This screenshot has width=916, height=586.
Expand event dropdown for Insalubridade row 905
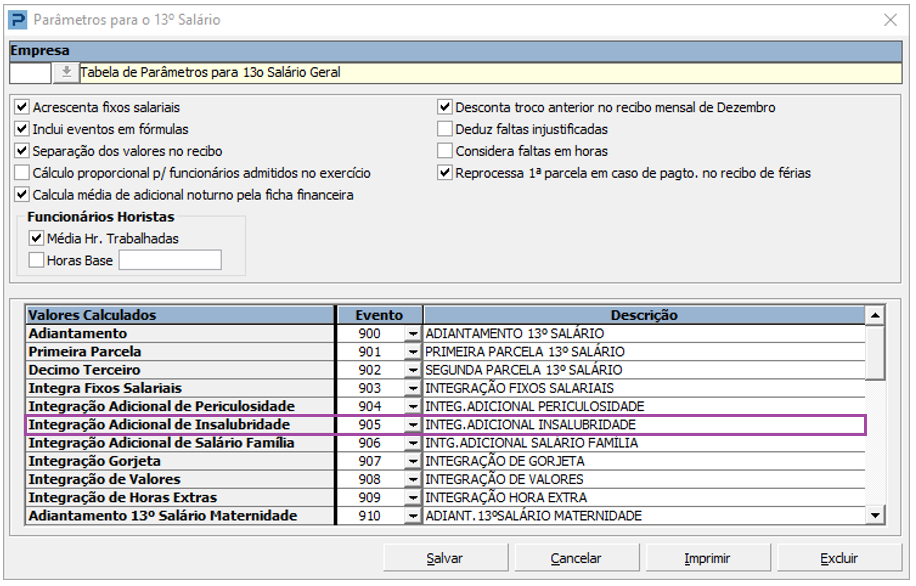413,425
